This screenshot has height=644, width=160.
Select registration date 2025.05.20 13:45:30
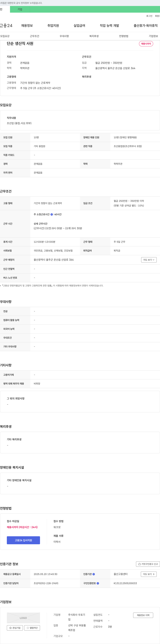point(45,574)
